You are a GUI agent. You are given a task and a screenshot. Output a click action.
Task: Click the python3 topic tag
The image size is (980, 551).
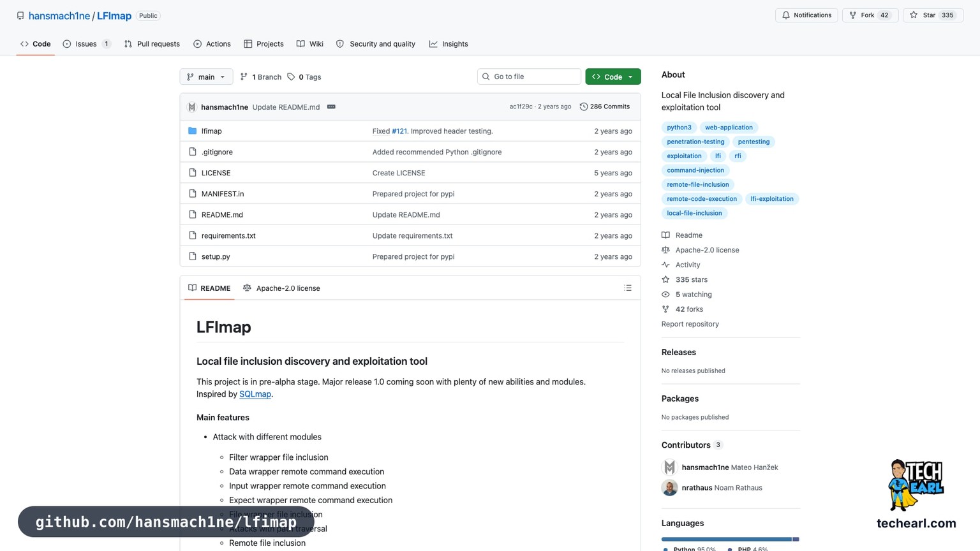[679, 128]
